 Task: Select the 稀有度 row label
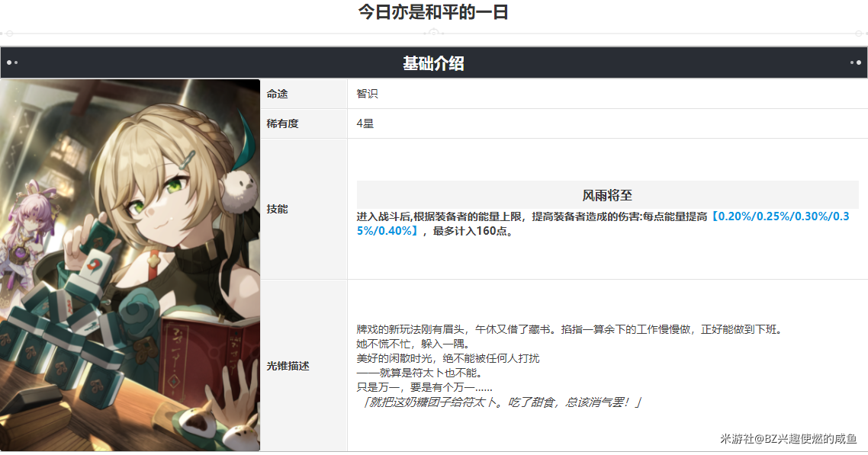(x=282, y=123)
